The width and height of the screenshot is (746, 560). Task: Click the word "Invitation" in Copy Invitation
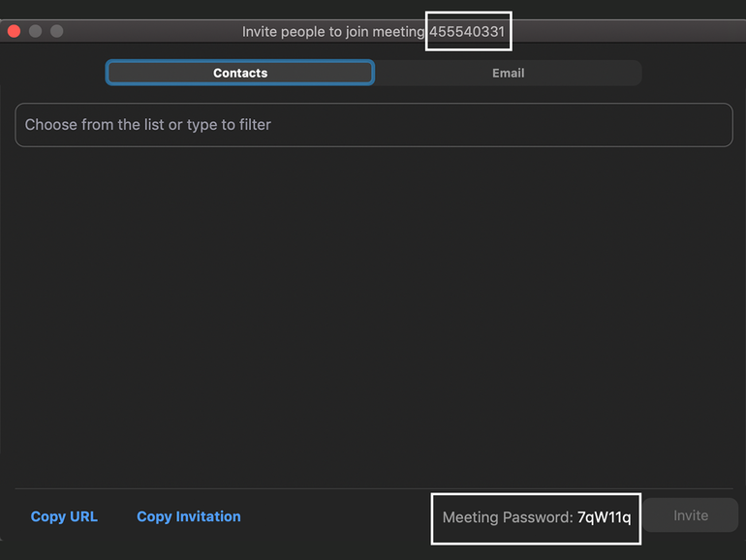(x=207, y=516)
